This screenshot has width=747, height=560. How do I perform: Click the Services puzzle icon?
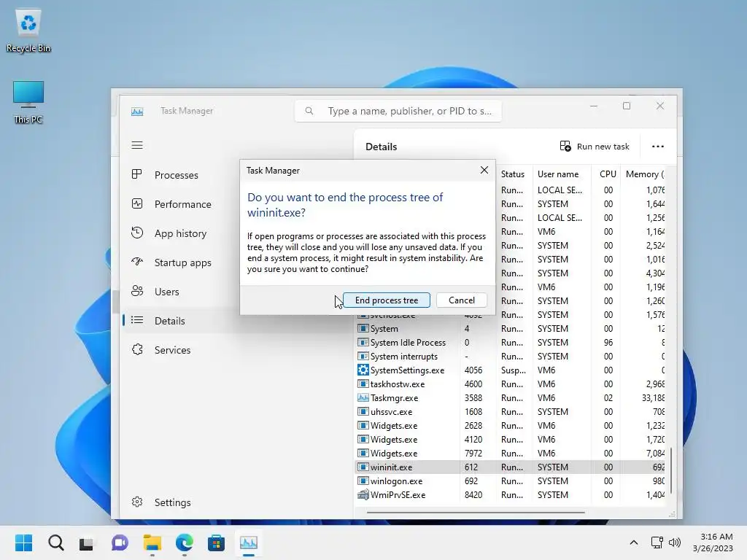pos(137,349)
